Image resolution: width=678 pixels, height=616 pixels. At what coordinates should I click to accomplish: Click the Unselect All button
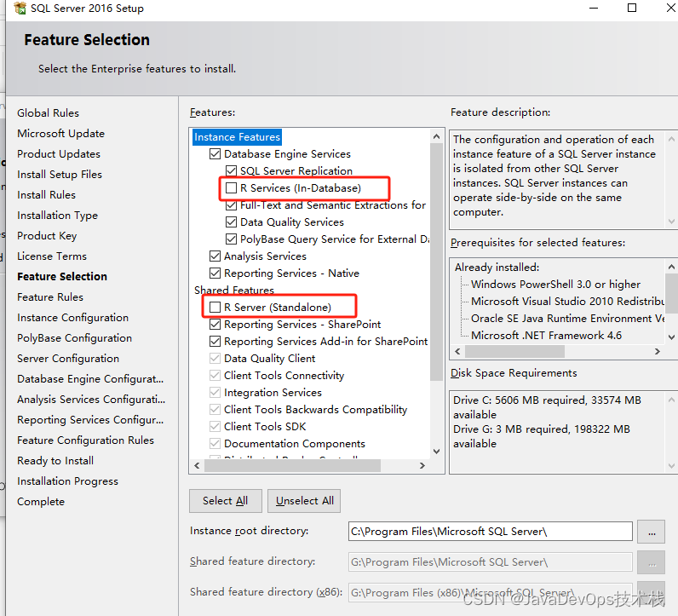[304, 501]
